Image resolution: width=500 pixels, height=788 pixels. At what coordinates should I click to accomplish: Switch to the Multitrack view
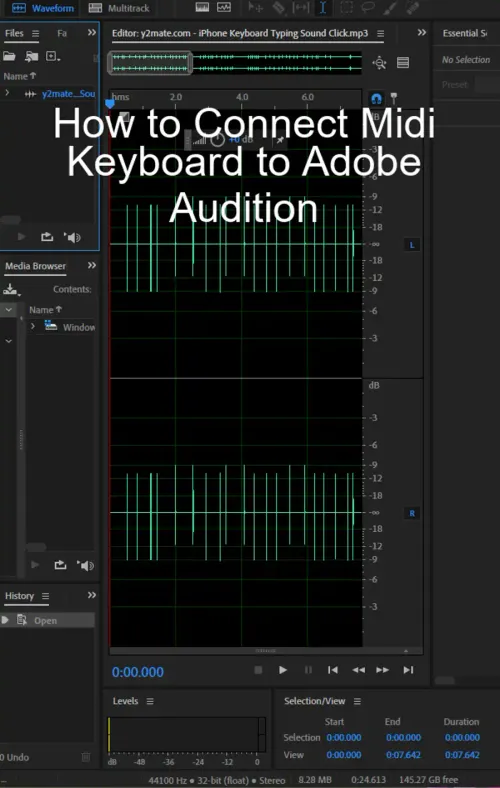(119, 8)
